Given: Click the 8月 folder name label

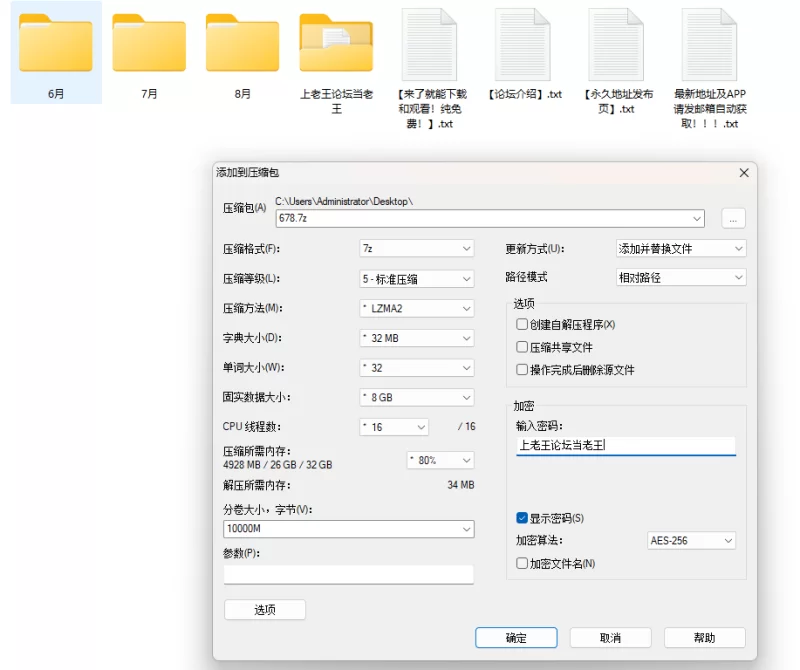Looking at the screenshot, I should coord(242,94).
